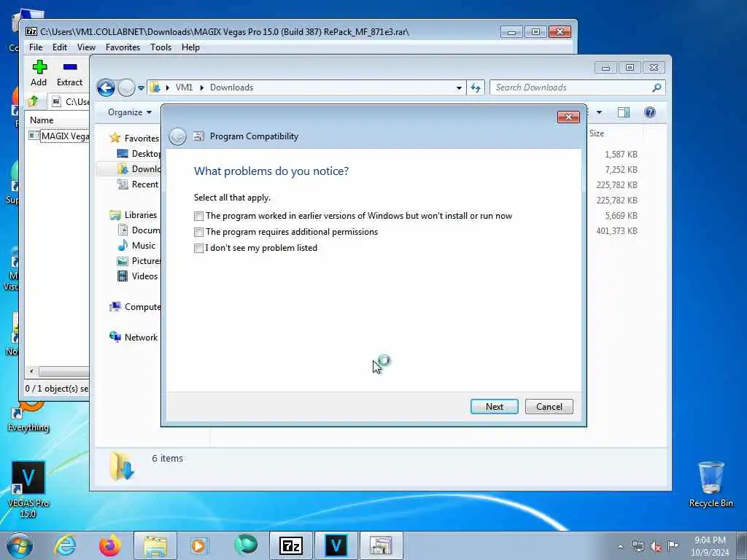The height and width of the screenshot is (560, 747).
Task: Switch to 7-Zip taskbar button
Action: click(x=290, y=545)
